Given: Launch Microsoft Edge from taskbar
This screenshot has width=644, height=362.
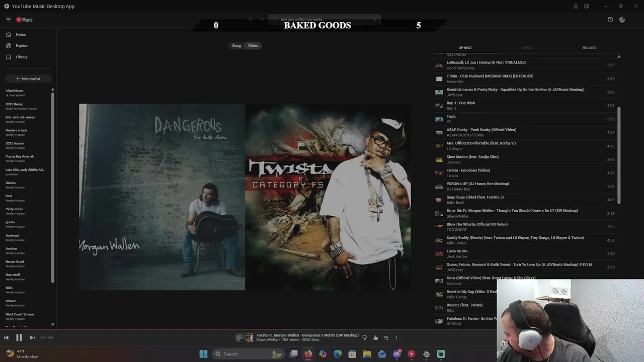Looking at the screenshot, I should (338, 354).
